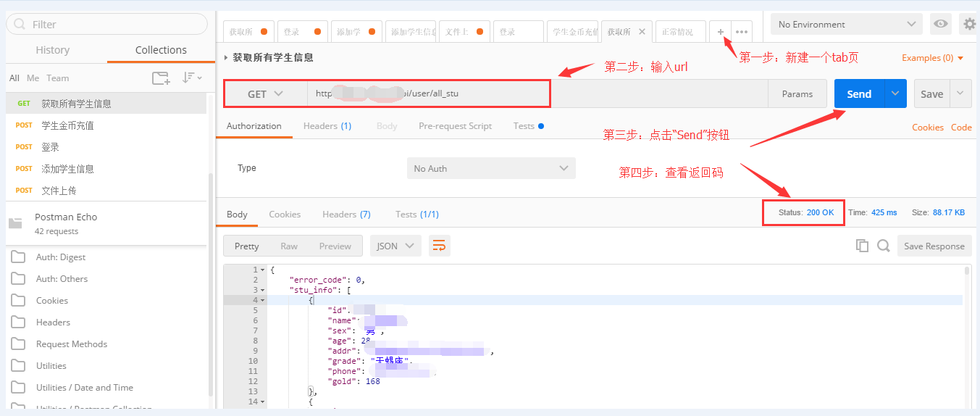The width and height of the screenshot is (980, 416).
Task: Click the search response magnifier icon
Action: (883, 246)
